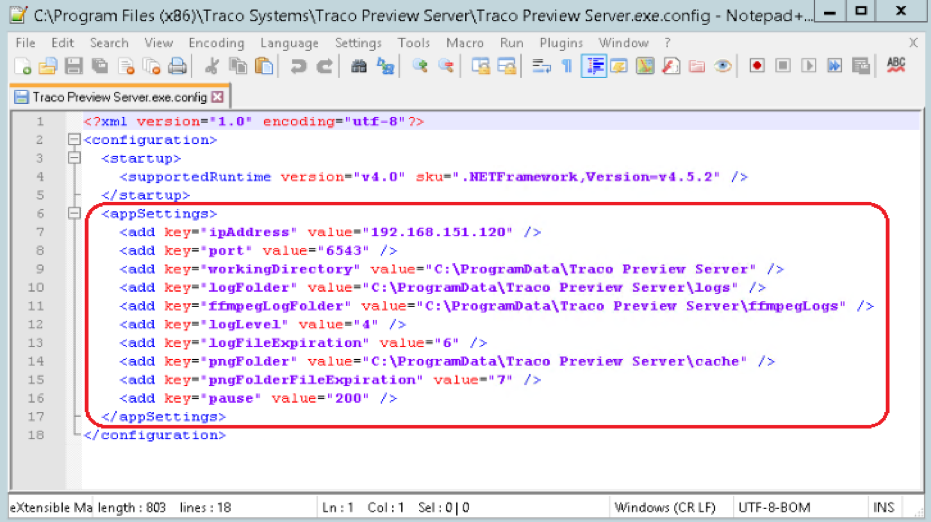Screen dimensions: 931x522
Task: Open the Encoding menu
Action: (x=216, y=43)
